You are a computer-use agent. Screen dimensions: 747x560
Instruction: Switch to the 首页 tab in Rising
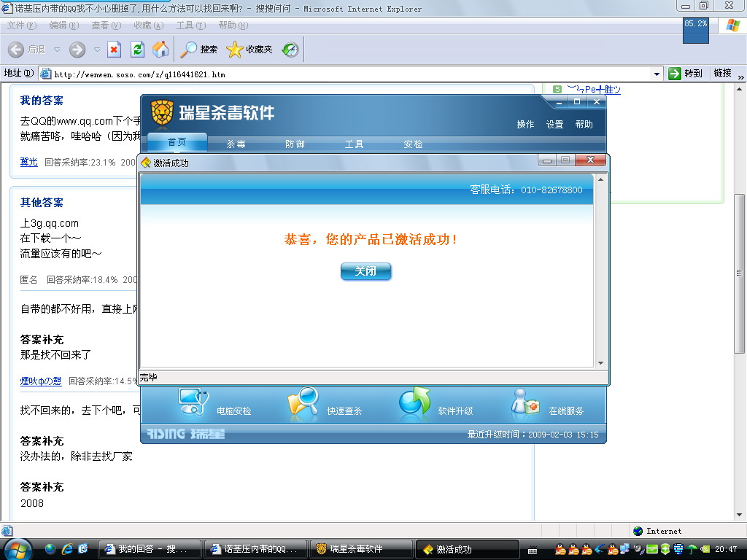177,142
